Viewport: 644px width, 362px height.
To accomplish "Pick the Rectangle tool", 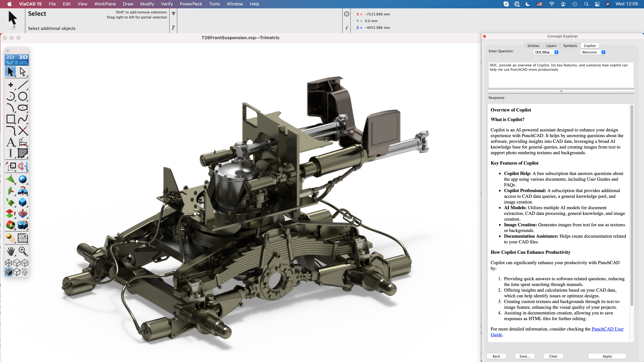I will click(x=11, y=119).
